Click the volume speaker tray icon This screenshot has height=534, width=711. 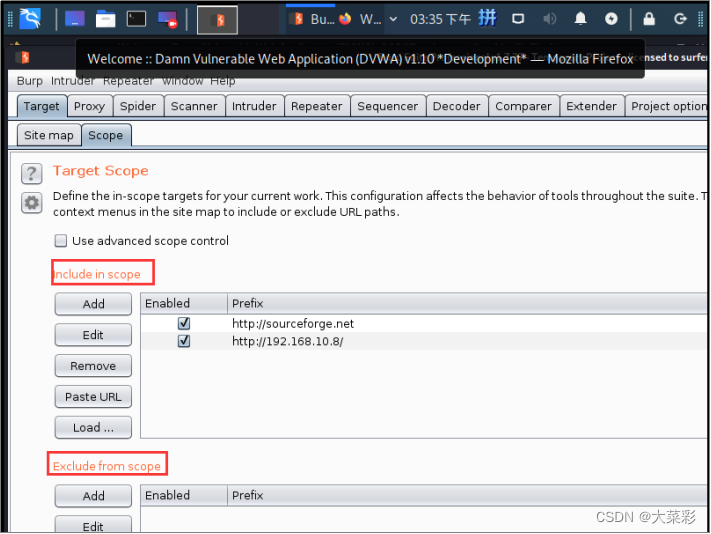coord(549,19)
